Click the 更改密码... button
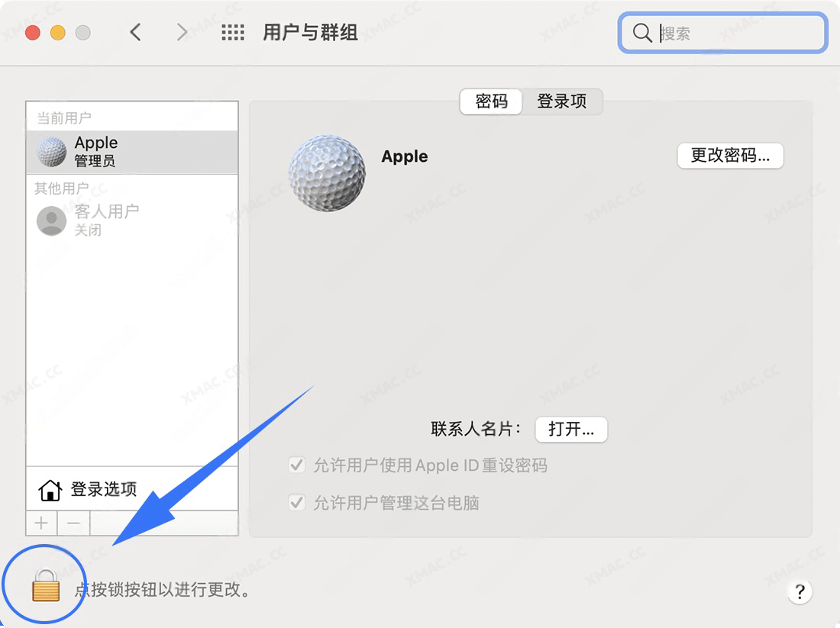This screenshot has width=840, height=628. 730,156
